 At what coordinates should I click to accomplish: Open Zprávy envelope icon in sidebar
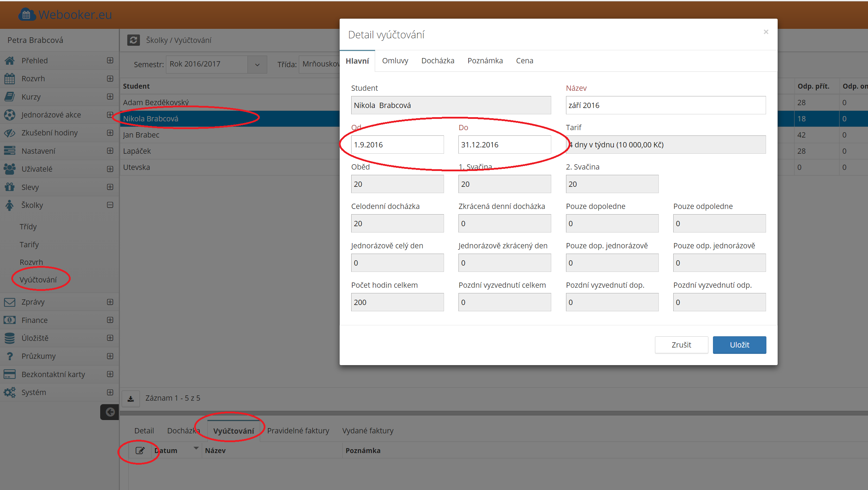(10, 302)
